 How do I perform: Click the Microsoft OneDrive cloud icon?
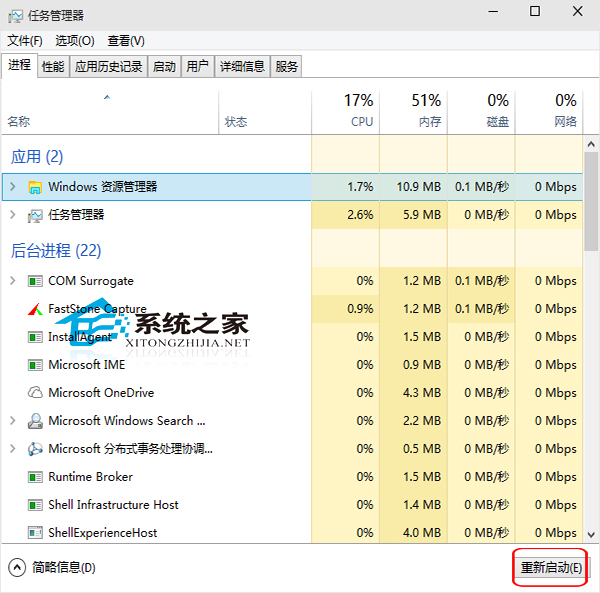click(35, 393)
